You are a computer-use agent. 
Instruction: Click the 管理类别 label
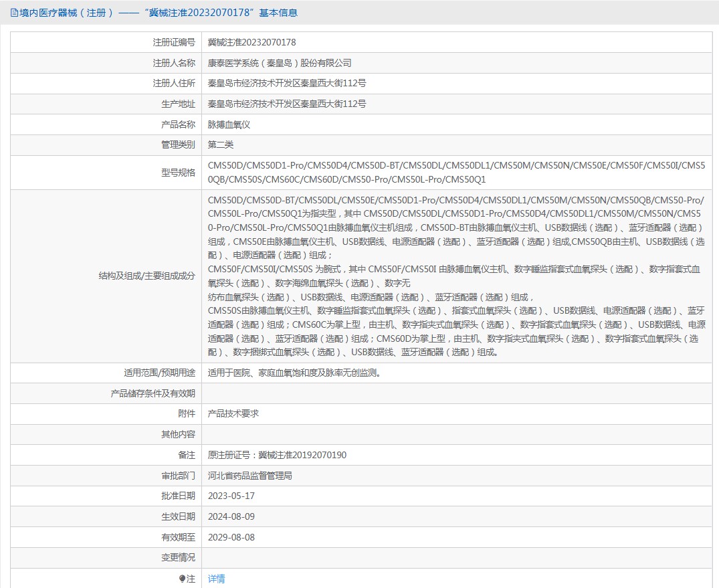[x=178, y=144]
